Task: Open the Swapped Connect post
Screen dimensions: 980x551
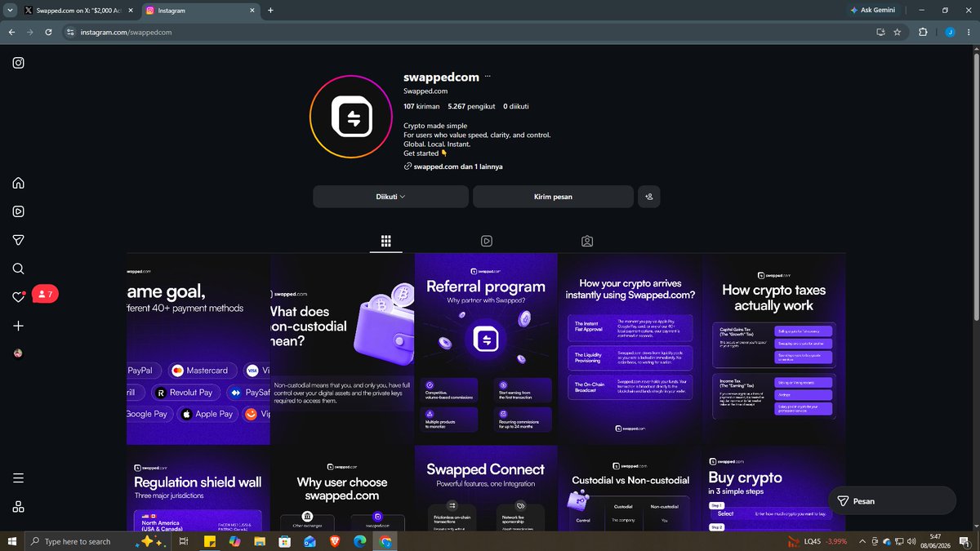Action: [x=486, y=488]
